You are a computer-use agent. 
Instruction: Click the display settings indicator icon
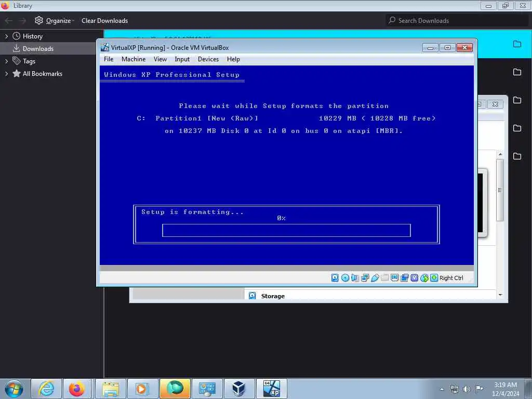(x=395, y=278)
